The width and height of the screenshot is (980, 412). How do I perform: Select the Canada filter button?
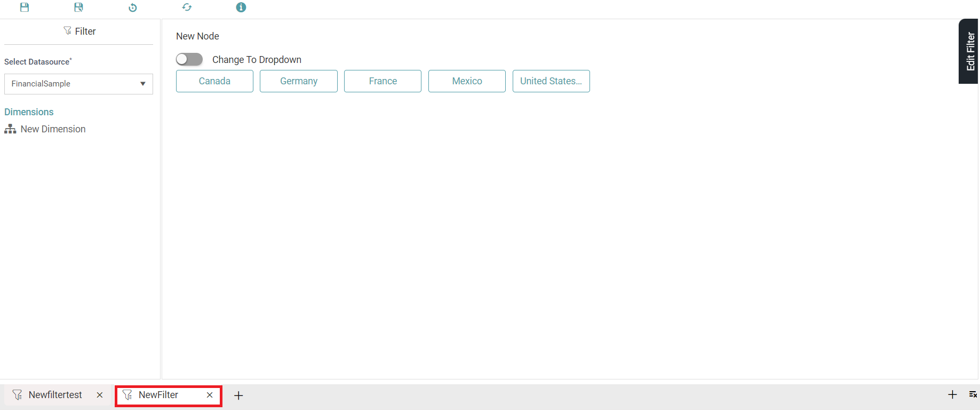[214, 81]
